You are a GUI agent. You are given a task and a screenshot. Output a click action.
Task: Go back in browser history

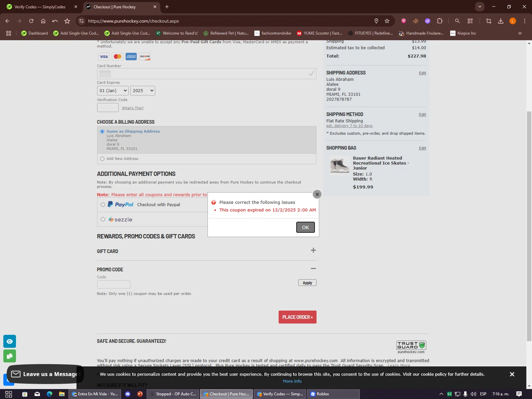(7, 21)
